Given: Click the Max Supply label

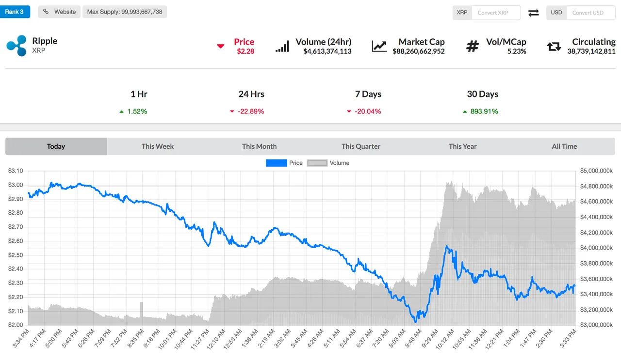Looking at the screenshot, I should tap(125, 12).
